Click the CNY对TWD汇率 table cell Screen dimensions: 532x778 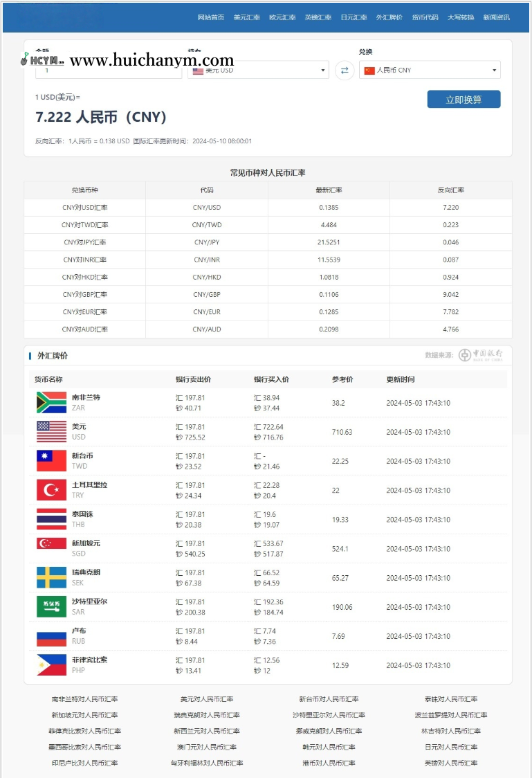(x=85, y=225)
